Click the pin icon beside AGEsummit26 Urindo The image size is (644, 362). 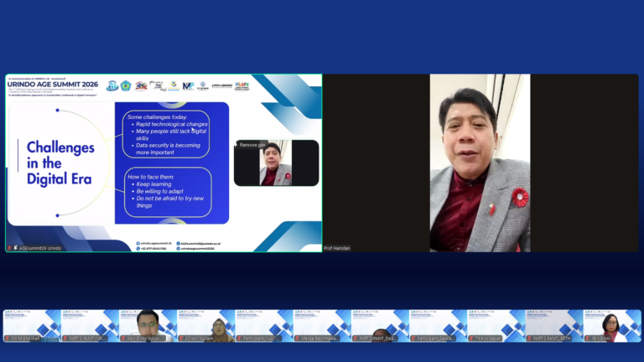tap(16, 248)
